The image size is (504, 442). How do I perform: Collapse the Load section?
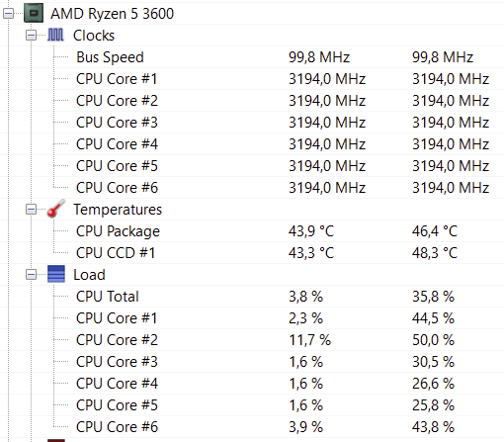(32, 275)
